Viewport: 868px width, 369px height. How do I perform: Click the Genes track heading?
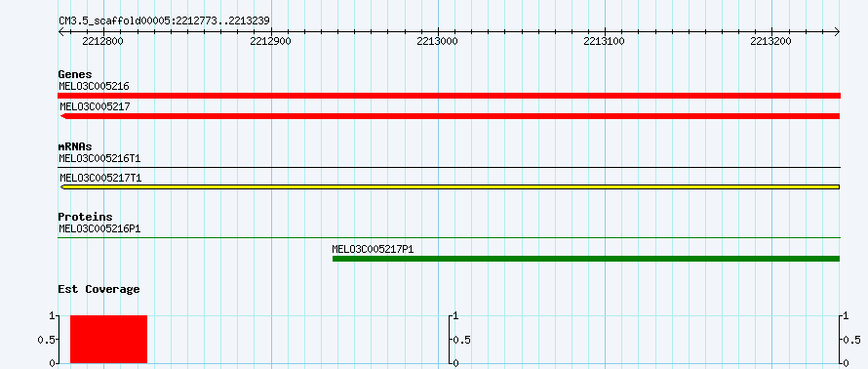[x=75, y=74]
